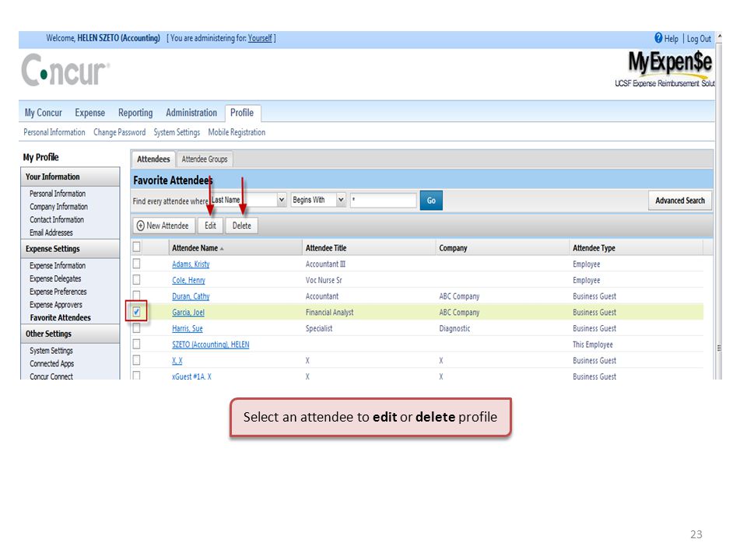Image resolution: width=747 pixels, height=560 pixels.
Task: Check the box for Duran, Cathy
Action: pos(137,296)
